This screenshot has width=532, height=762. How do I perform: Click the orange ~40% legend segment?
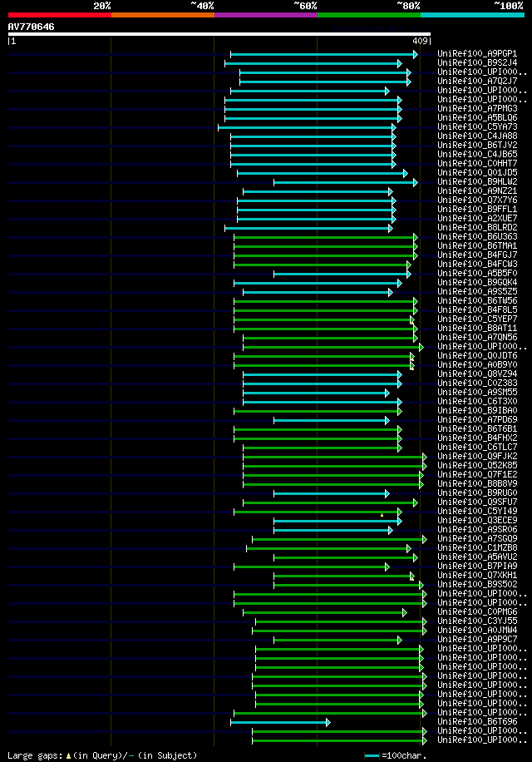[163, 15]
